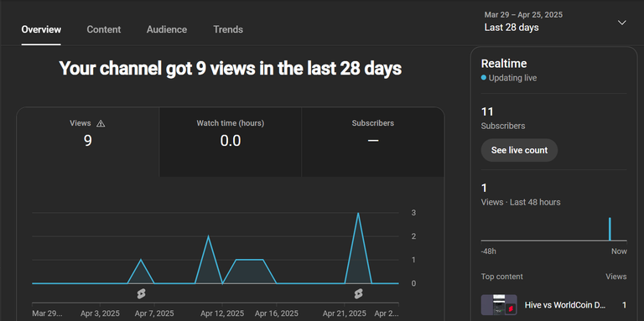Click the Views · Last 48 hours label
The width and height of the screenshot is (644, 321).
point(521,202)
